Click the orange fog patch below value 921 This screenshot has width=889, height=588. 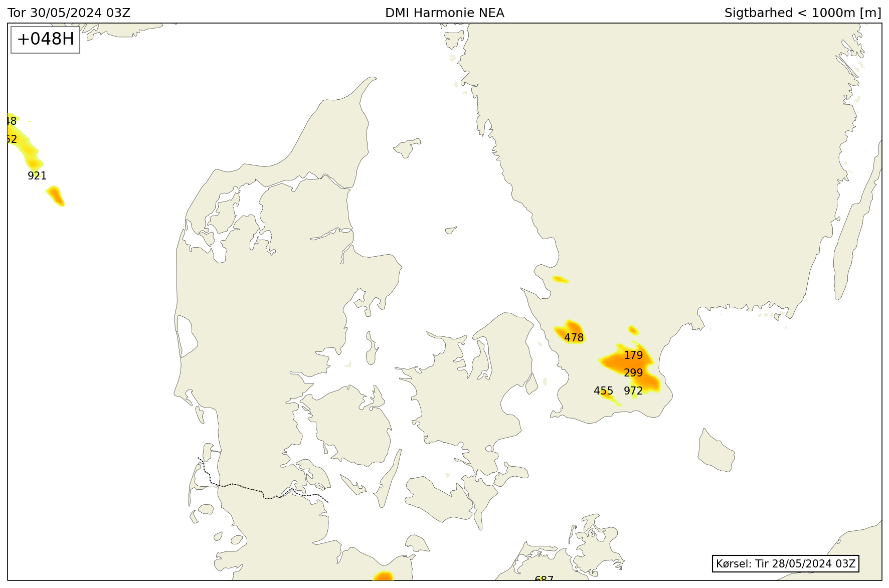pyautogui.click(x=55, y=196)
